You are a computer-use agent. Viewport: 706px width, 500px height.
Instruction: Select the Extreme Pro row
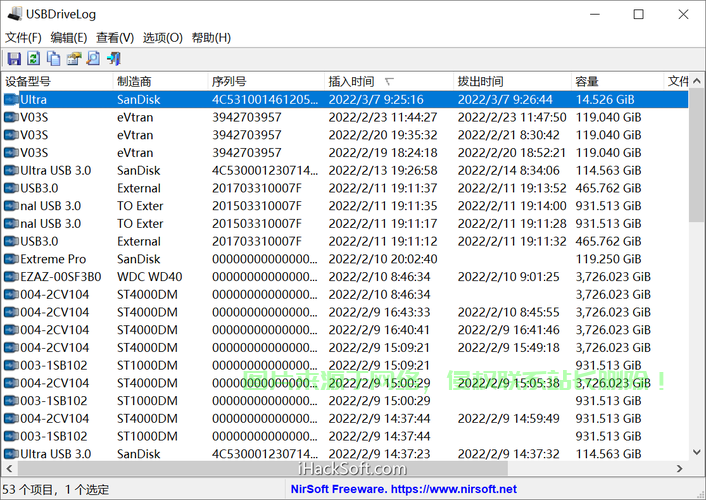[x=345, y=259]
